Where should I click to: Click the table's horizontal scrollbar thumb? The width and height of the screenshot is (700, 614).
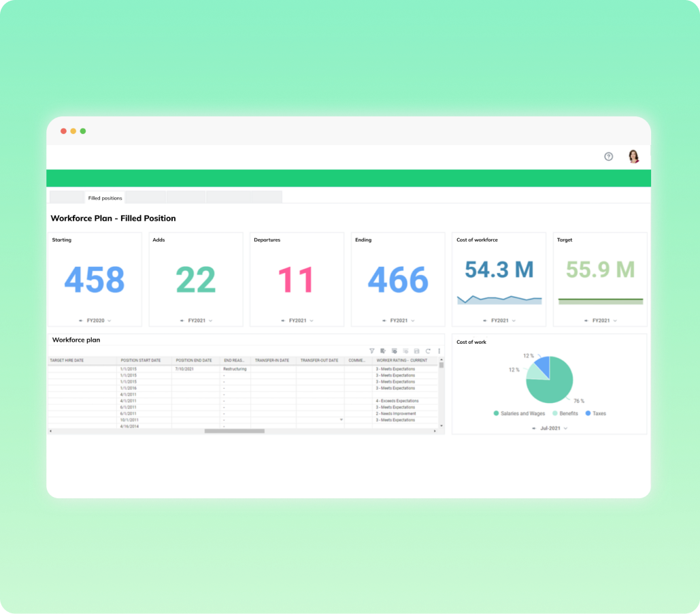[234, 431]
